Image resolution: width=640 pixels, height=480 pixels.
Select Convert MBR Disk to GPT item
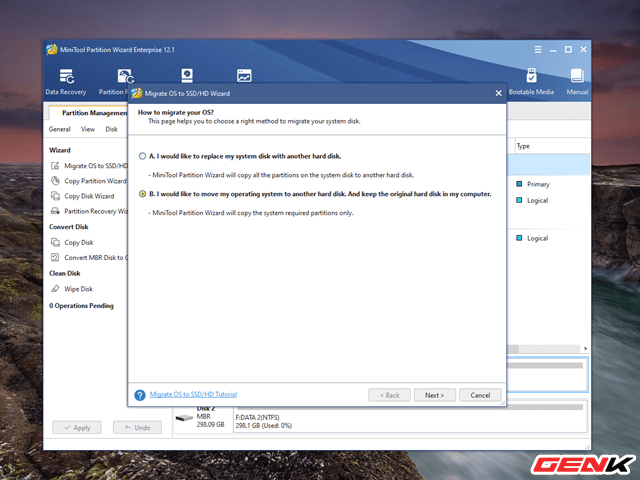tap(89, 258)
